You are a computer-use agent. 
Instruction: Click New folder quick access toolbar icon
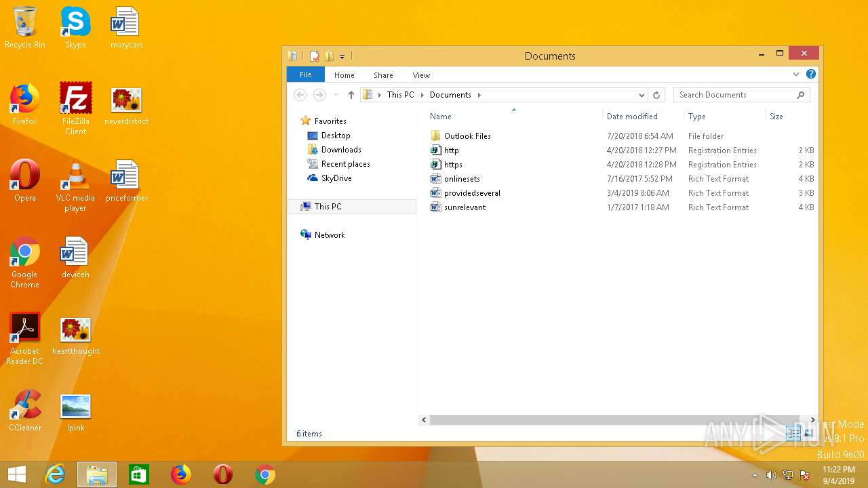pos(329,56)
